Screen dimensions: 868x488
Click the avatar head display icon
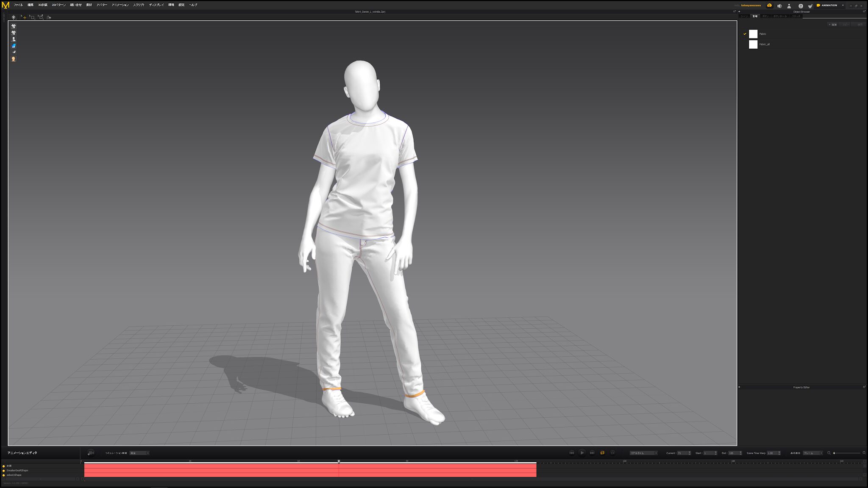tap(14, 59)
